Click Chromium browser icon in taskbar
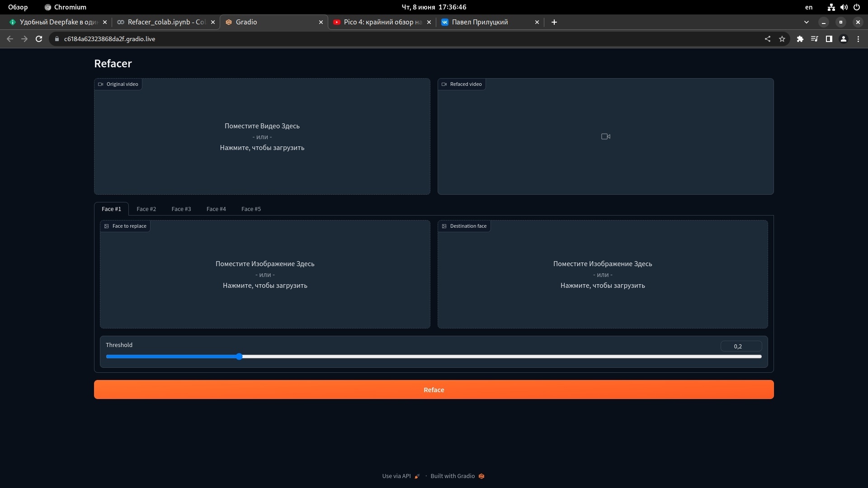The width and height of the screenshot is (868, 488). click(x=47, y=7)
